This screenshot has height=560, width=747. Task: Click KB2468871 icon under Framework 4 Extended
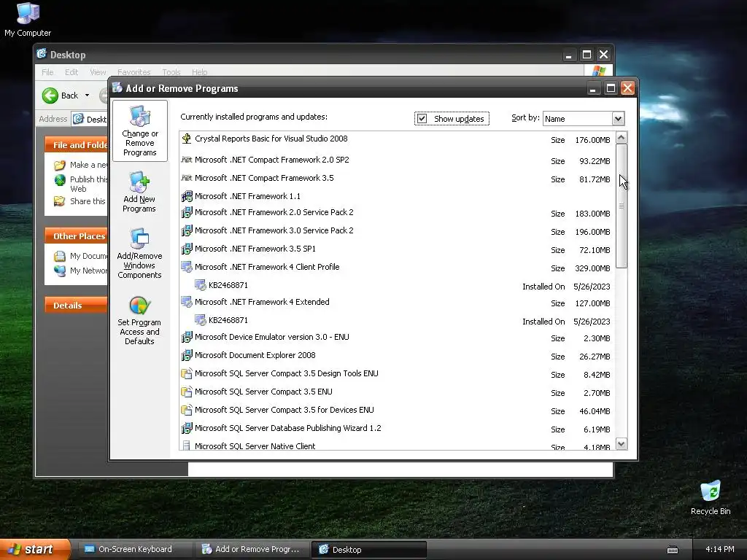point(201,321)
